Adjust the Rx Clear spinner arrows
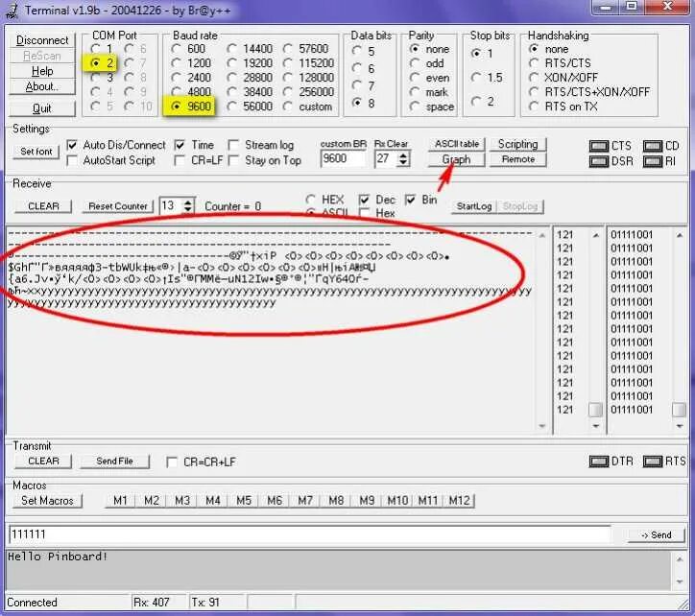Screen dimensions: 695x616 coord(403,158)
